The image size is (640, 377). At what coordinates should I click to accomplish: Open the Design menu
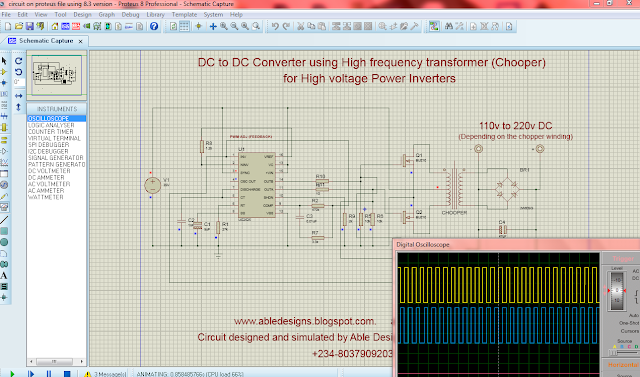(82, 14)
